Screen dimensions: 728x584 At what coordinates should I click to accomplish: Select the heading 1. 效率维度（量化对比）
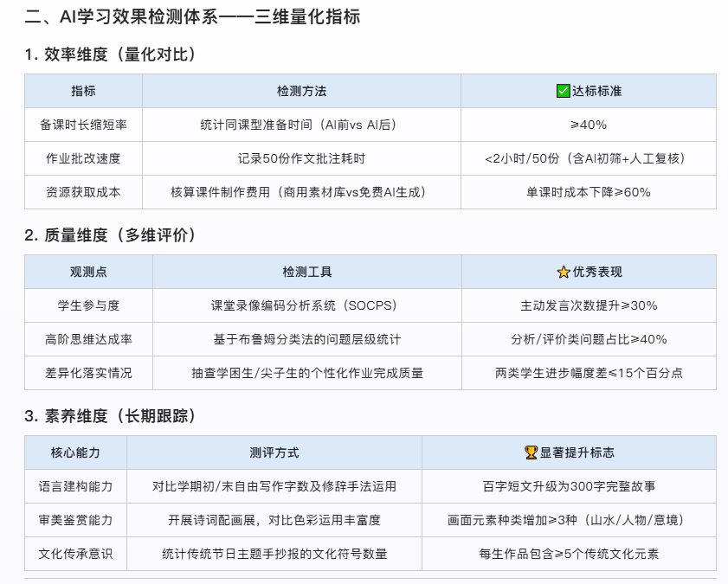point(111,55)
